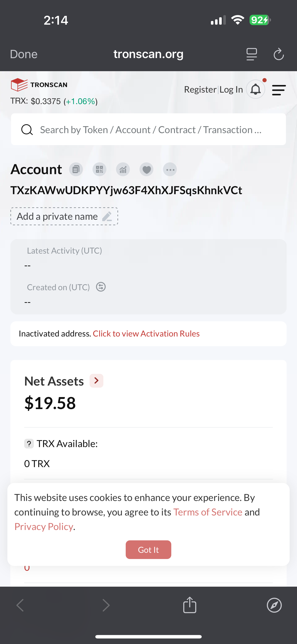This screenshot has height=644, width=297.
Task: View Activation Rules link
Action: tap(146, 334)
